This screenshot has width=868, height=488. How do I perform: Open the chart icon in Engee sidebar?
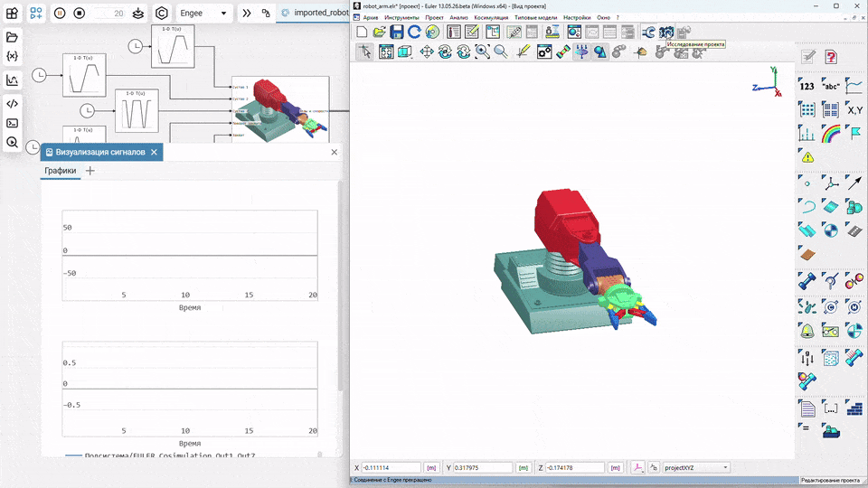pyautogui.click(x=12, y=80)
